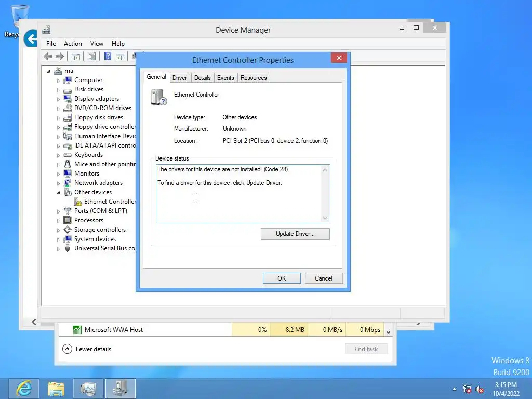Cancel the Ethernet Controller Properties dialog
Viewport: 532px width, 399px height.
(324, 278)
